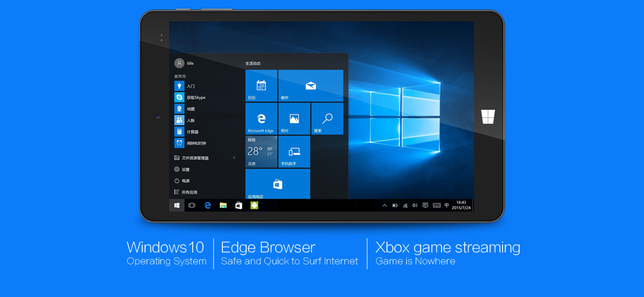Expand the arrow beside 文件资源管理器

234,158
